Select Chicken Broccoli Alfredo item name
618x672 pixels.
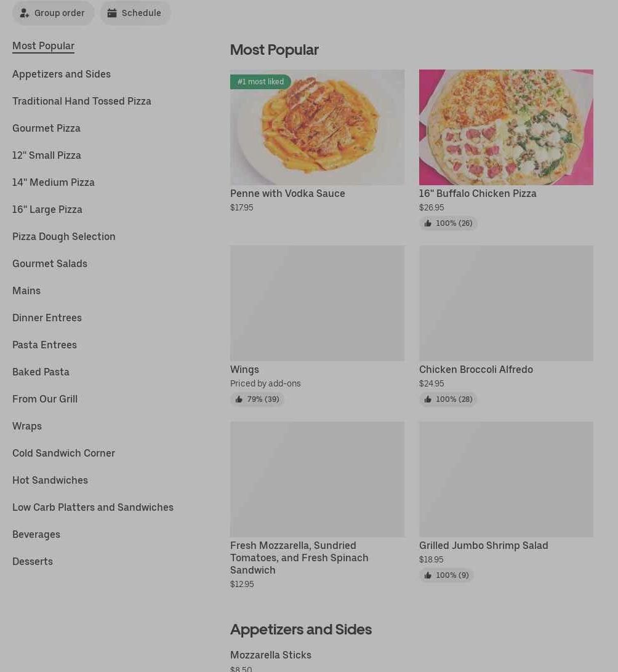click(x=476, y=369)
